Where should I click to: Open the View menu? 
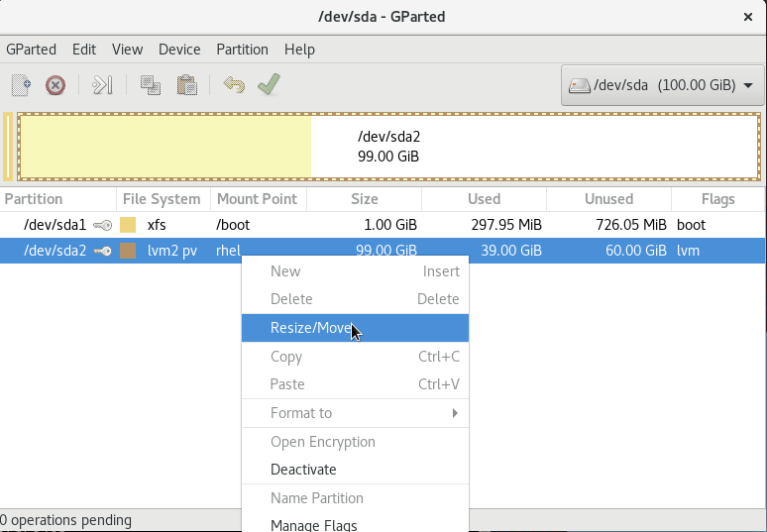pos(127,50)
